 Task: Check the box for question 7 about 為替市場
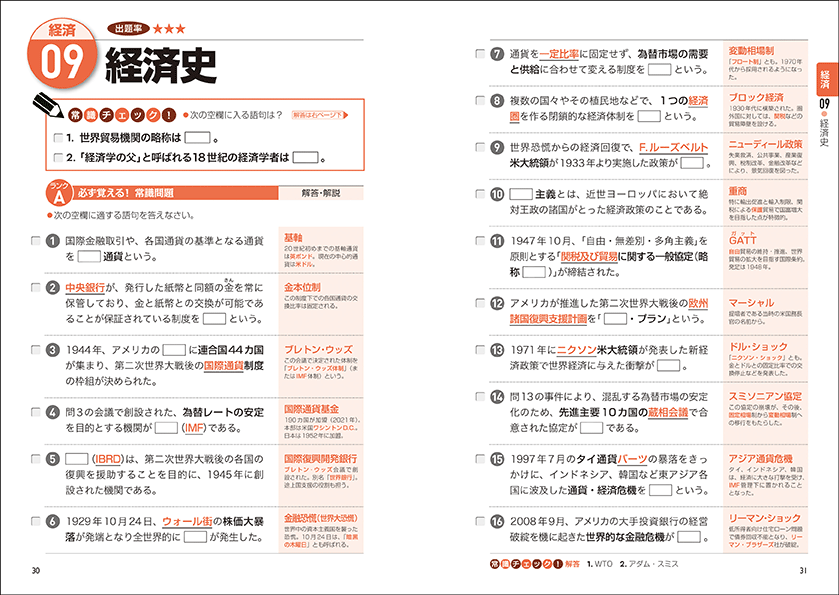pos(480,54)
